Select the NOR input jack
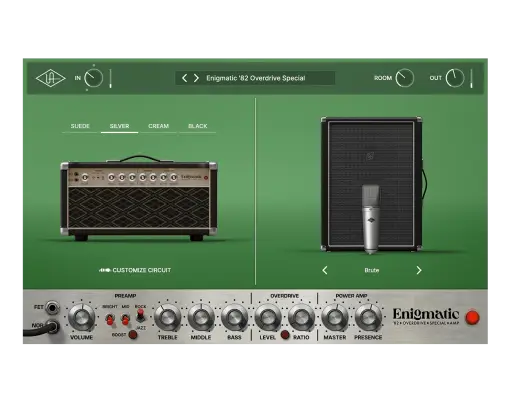 pos(53,326)
